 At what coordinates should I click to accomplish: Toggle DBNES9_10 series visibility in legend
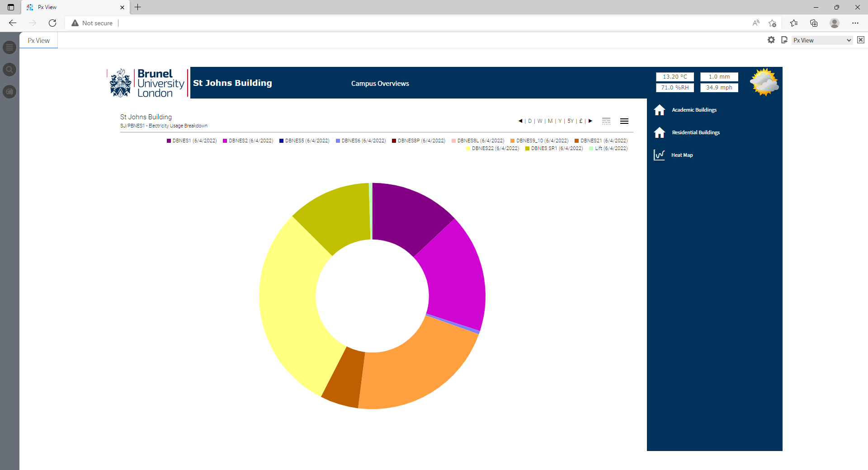539,141
